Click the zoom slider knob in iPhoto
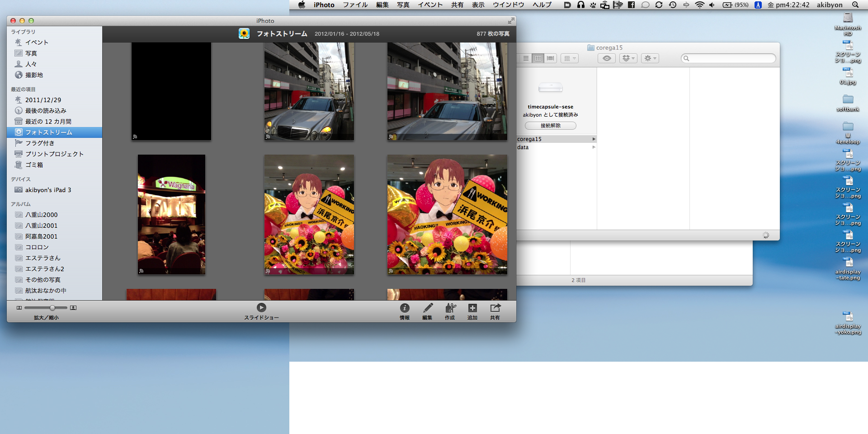Screen dimensions: 868x434 click(x=52, y=308)
